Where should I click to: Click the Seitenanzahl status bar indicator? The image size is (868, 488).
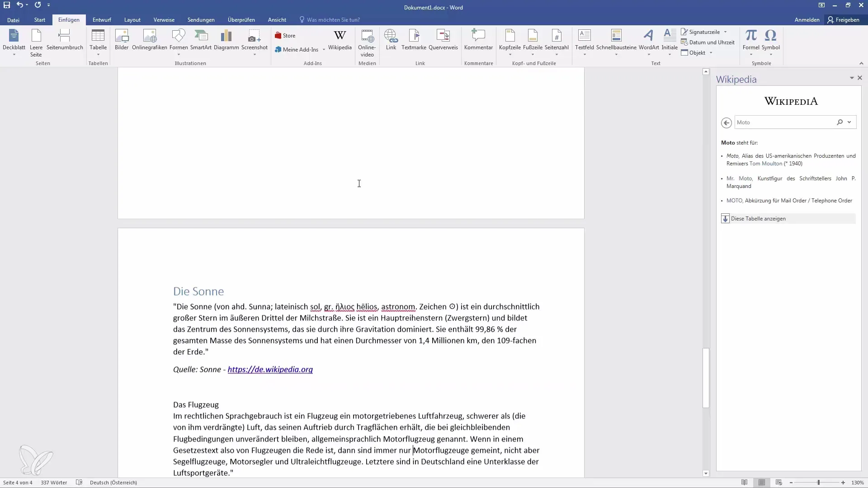pyautogui.click(x=17, y=482)
